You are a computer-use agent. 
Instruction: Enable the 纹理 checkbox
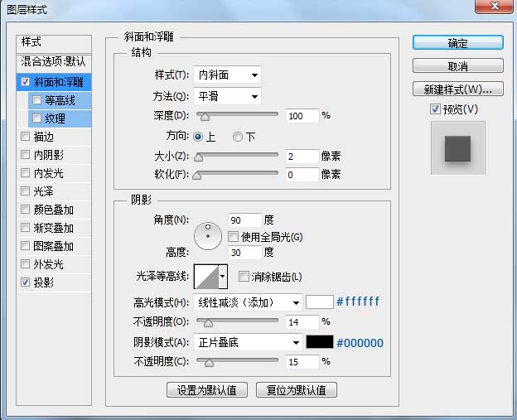pyautogui.click(x=37, y=118)
